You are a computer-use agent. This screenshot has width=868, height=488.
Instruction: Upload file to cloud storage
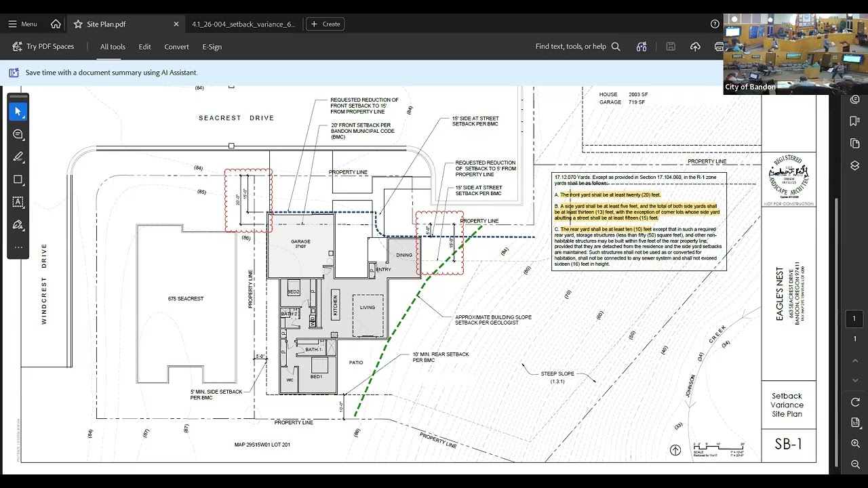pos(695,47)
